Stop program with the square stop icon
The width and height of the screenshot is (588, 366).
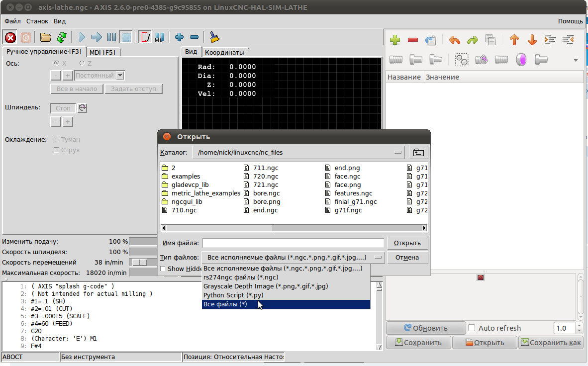click(x=127, y=37)
